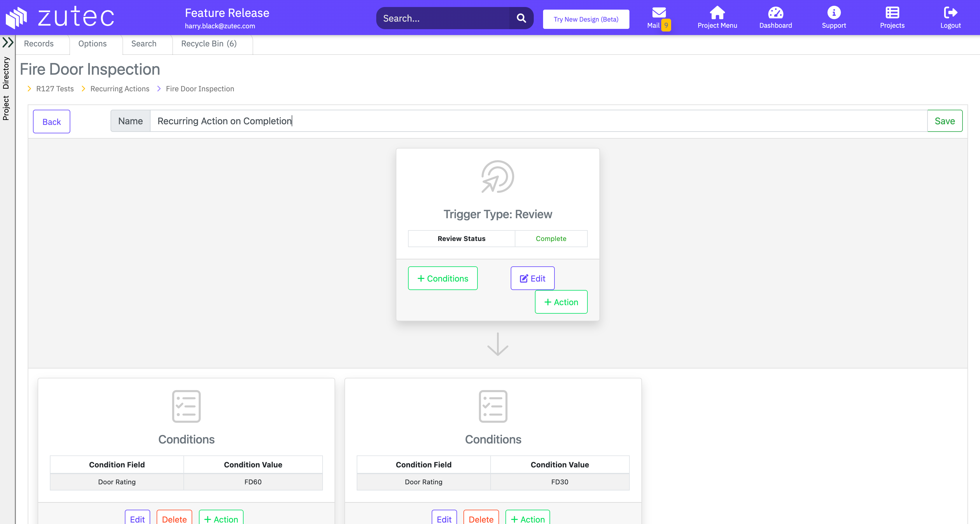The width and height of the screenshot is (980, 524).
Task: Open the Support info icon
Action: click(x=834, y=13)
